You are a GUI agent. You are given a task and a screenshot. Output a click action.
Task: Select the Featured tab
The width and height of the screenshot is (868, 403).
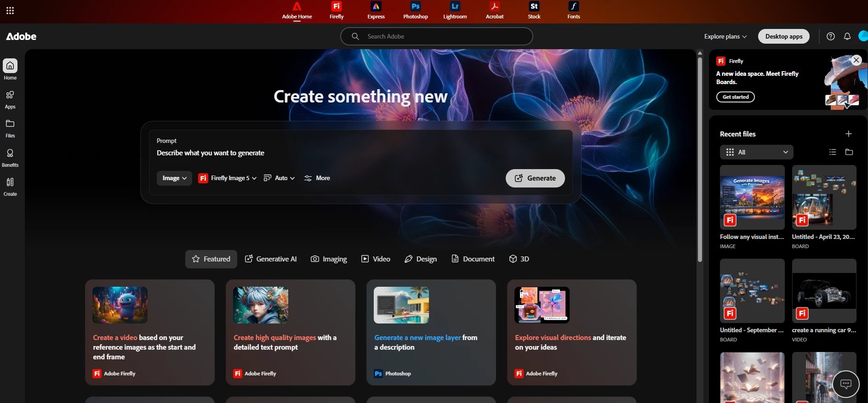211,259
